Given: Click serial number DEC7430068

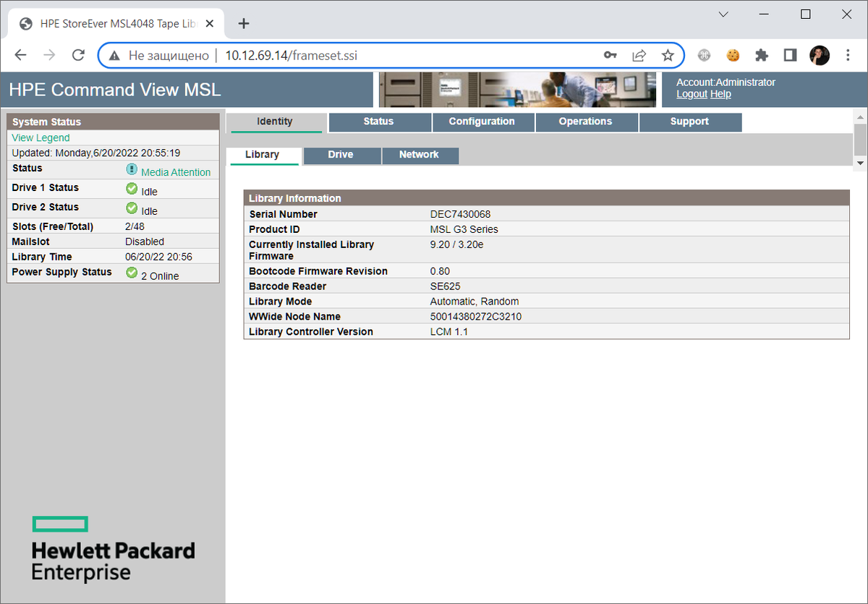Looking at the screenshot, I should click(461, 214).
